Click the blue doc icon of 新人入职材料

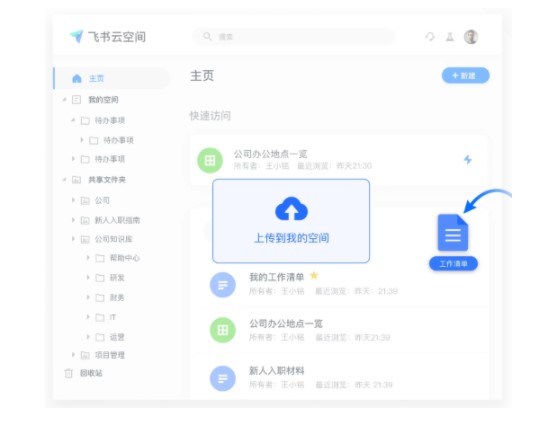(223, 378)
